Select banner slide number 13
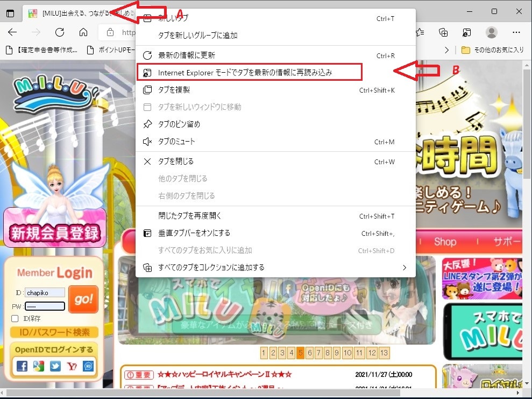This screenshot has width=532, height=399. (384, 353)
